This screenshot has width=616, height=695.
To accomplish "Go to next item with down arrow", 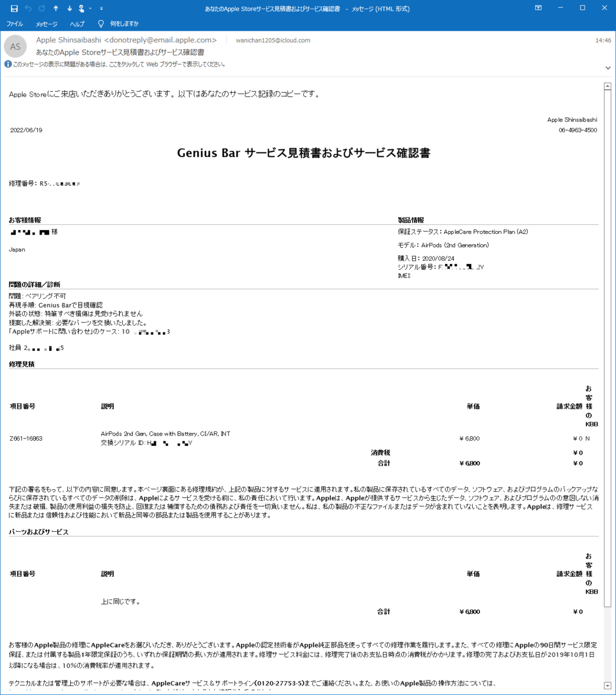I will [70, 9].
